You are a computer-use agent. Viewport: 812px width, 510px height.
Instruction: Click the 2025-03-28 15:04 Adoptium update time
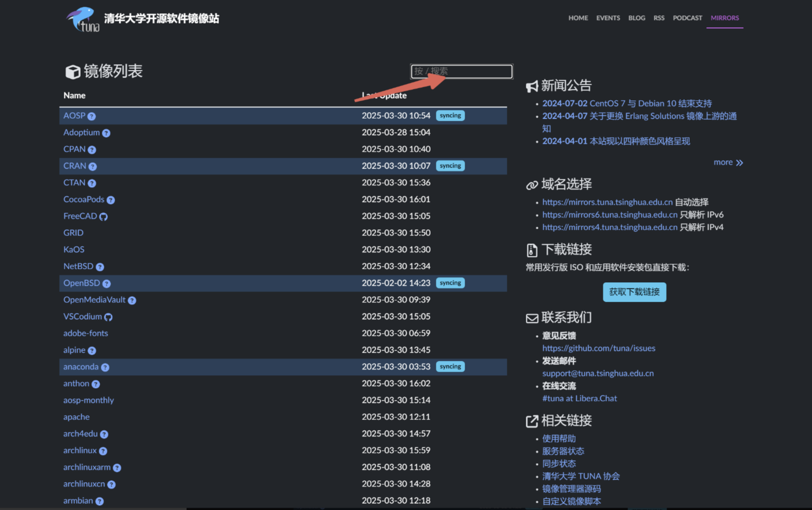pyautogui.click(x=396, y=133)
